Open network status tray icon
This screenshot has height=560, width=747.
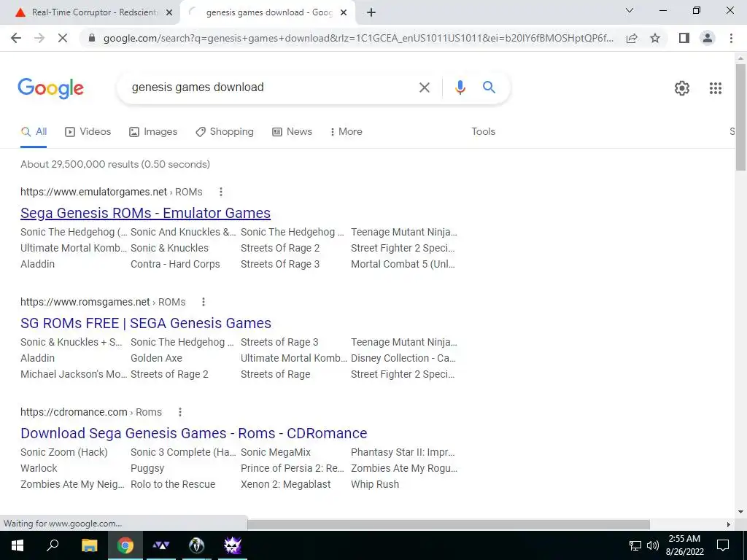[635, 545]
